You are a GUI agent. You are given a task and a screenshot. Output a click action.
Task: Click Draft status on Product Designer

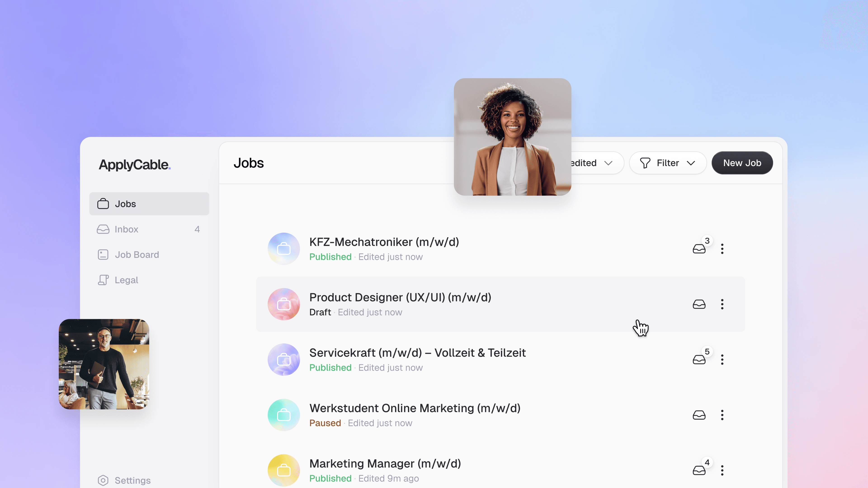click(320, 312)
